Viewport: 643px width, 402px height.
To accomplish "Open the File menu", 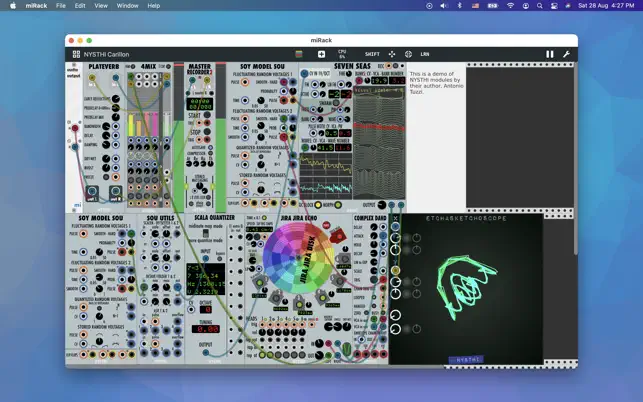I will [x=61, y=6].
